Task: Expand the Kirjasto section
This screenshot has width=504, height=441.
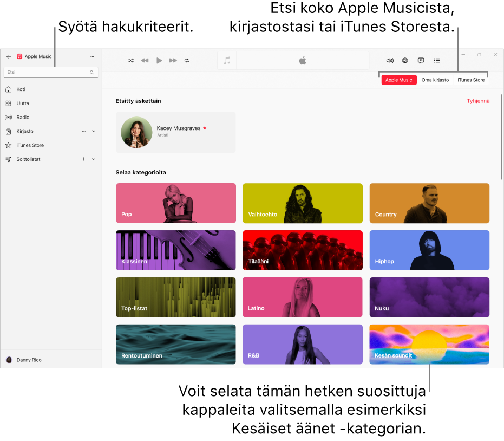Action: click(x=93, y=131)
